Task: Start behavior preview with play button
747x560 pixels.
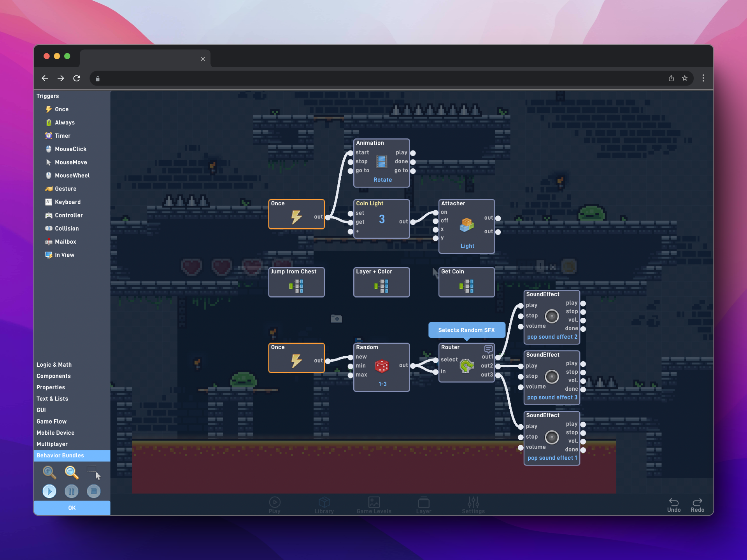Action: [49, 491]
